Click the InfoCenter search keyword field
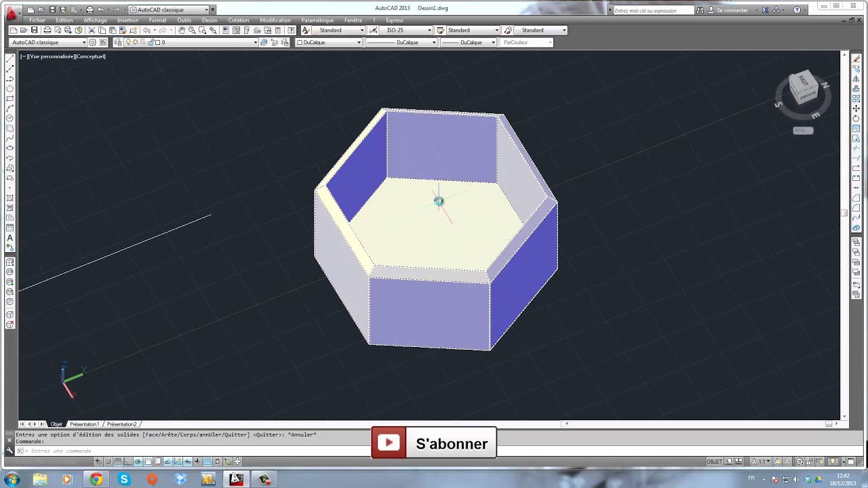Screen dimensions: 868x488 [653, 10]
